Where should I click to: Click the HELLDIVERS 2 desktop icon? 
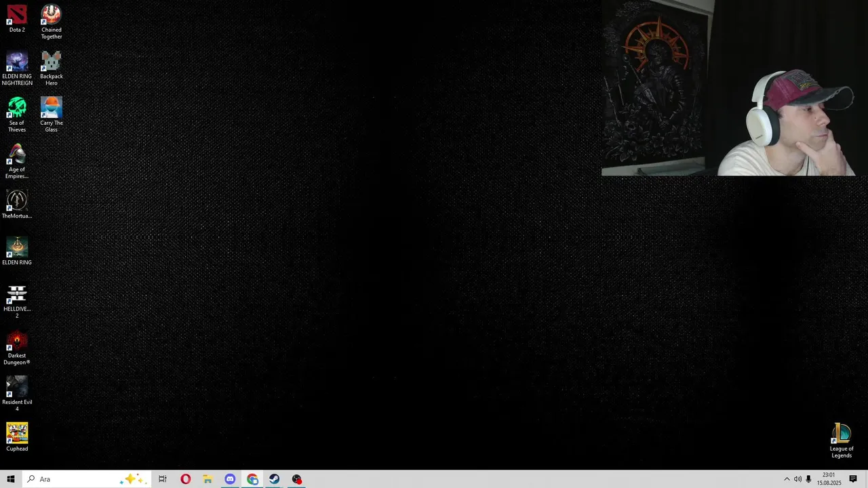click(x=17, y=302)
